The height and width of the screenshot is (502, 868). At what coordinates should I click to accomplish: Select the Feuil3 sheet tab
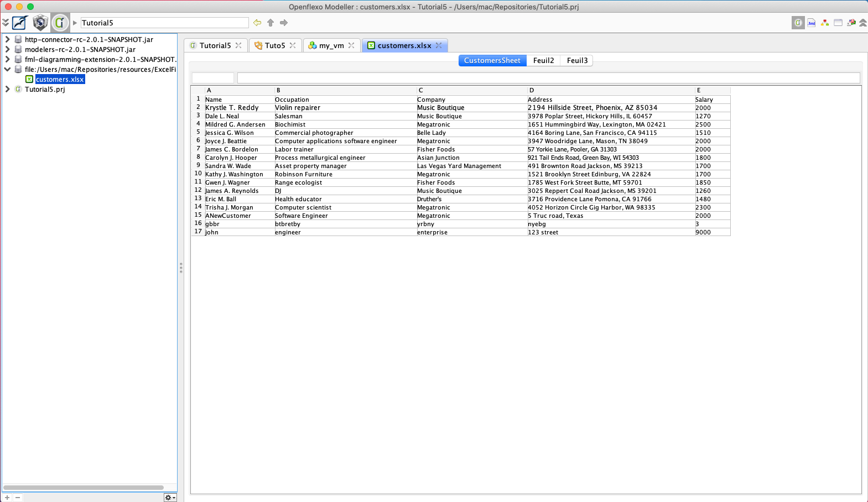577,60
